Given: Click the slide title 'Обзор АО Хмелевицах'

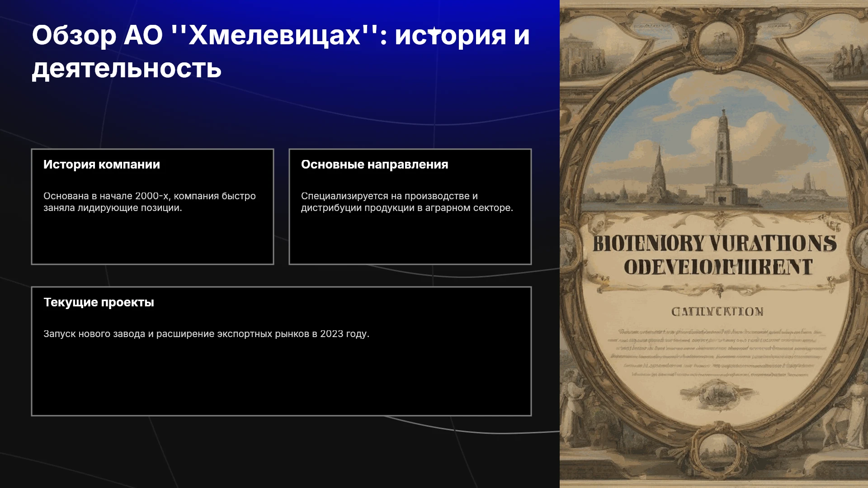Looking at the screenshot, I should pos(280,52).
